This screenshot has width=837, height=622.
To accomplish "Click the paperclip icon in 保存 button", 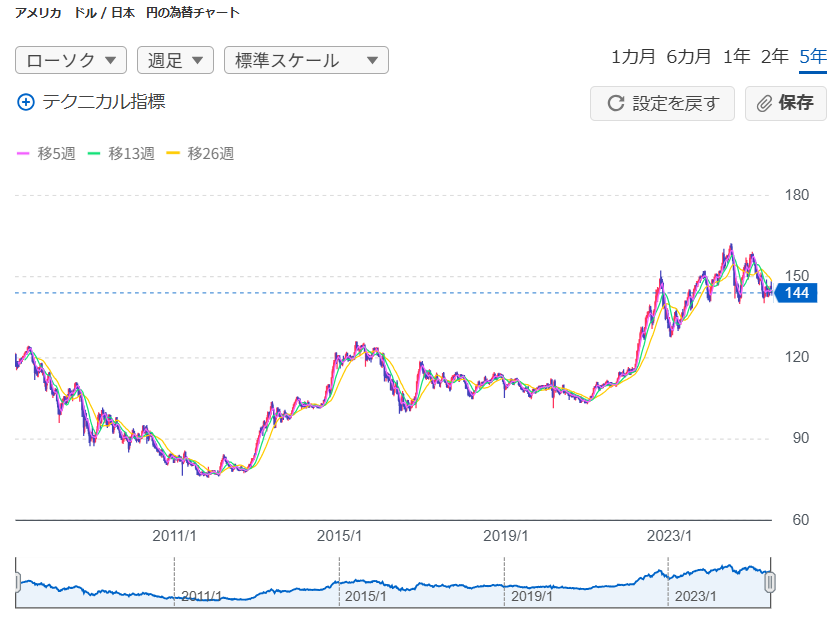I will [x=764, y=103].
